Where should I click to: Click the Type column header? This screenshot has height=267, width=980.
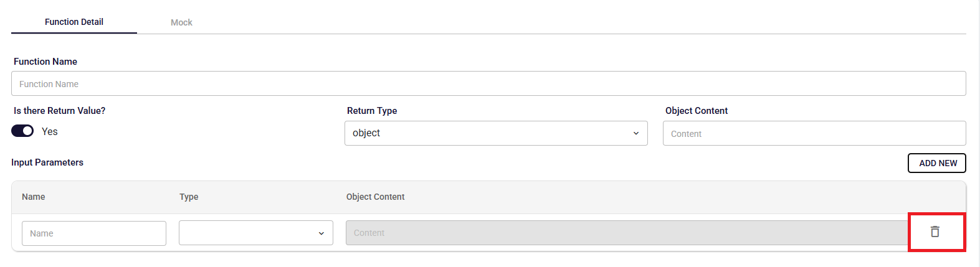[x=189, y=197]
